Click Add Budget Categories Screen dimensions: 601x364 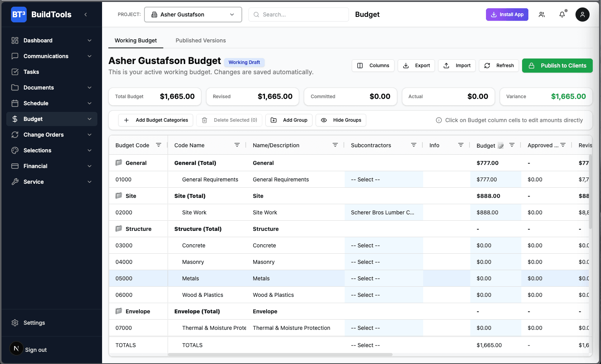[x=155, y=120]
